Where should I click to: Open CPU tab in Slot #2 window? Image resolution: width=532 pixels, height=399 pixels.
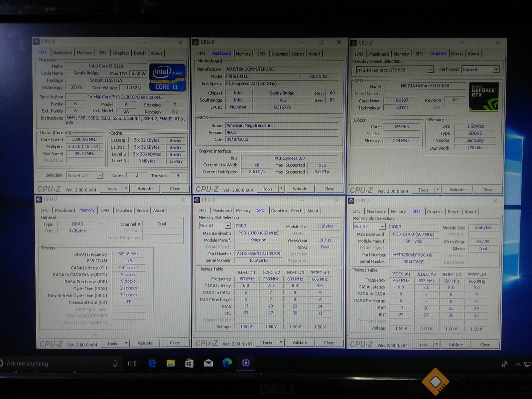(x=356, y=211)
